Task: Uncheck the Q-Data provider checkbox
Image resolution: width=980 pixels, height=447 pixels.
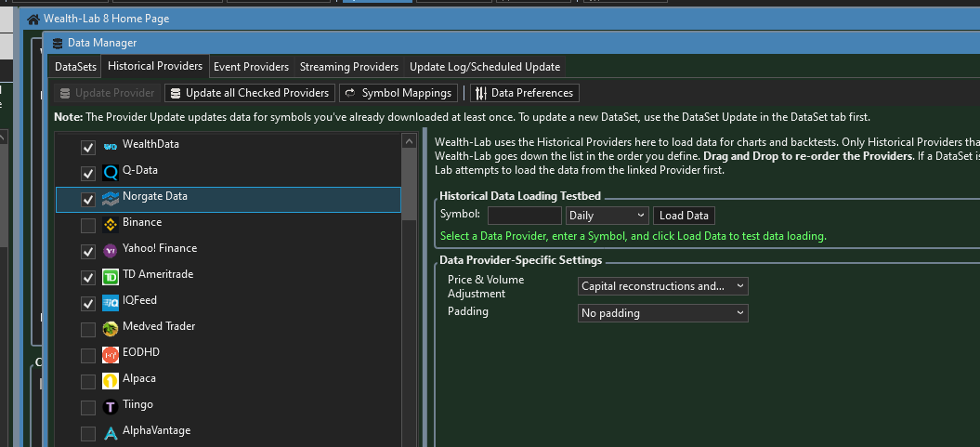Action: tap(88, 173)
